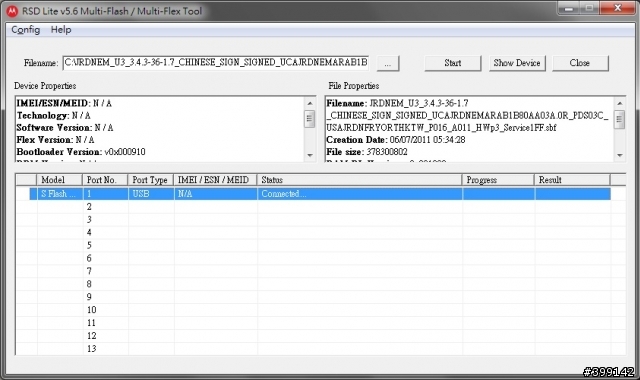Click the Port No. column header
The image size is (640, 380).
106,180
